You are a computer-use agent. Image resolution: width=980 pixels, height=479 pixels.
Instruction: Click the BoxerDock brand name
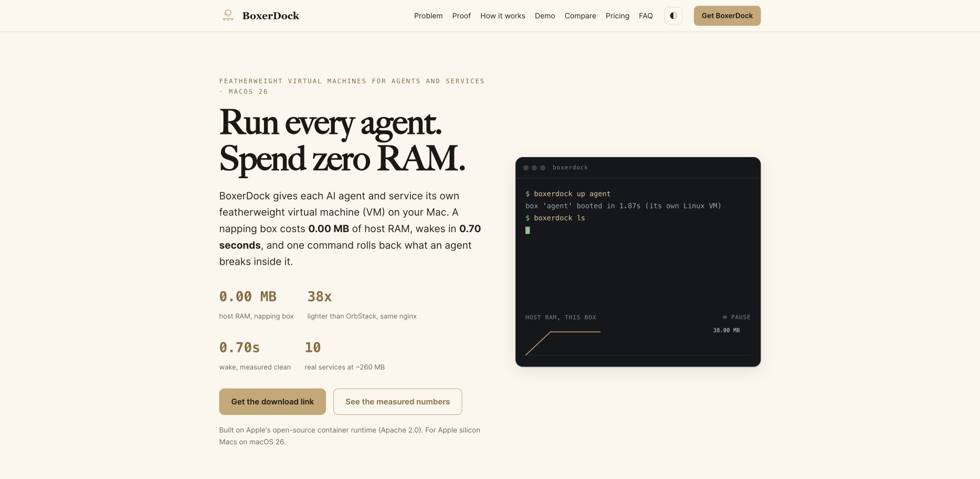(x=271, y=16)
